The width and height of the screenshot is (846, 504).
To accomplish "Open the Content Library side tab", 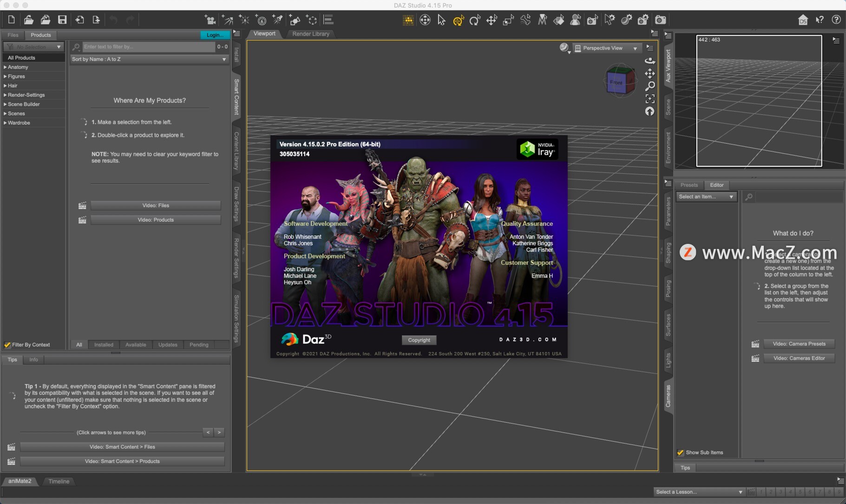I will click(x=236, y=151).
